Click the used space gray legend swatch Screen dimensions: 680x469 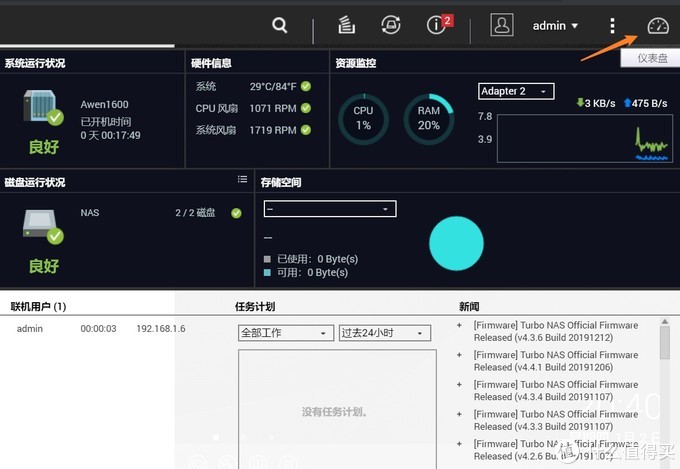pos(267,259)
